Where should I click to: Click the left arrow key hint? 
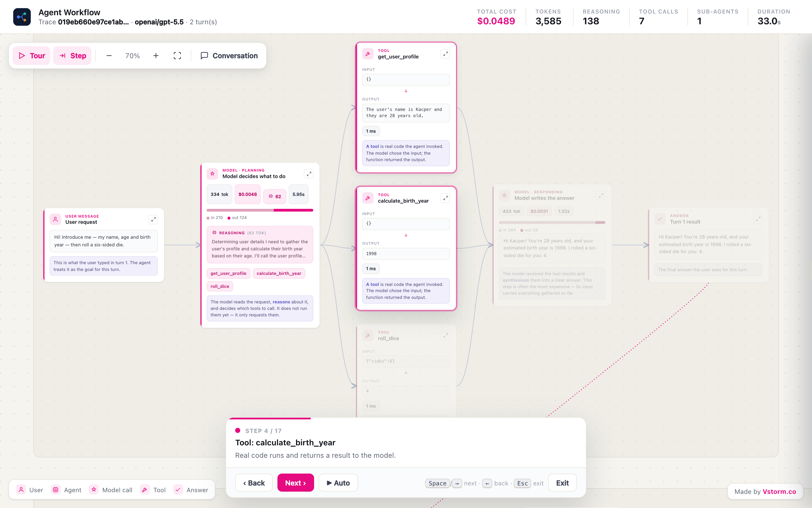click(487, 483)
